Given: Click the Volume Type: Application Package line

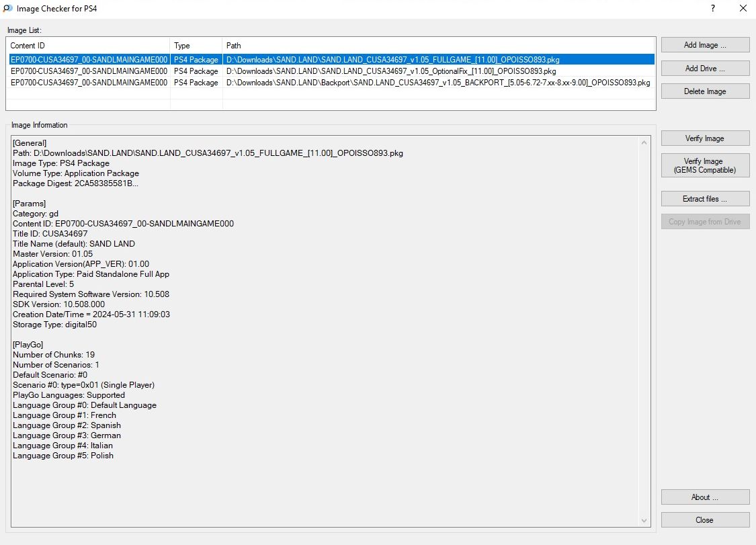Looking at the screenshot, I should coord(76,173).
